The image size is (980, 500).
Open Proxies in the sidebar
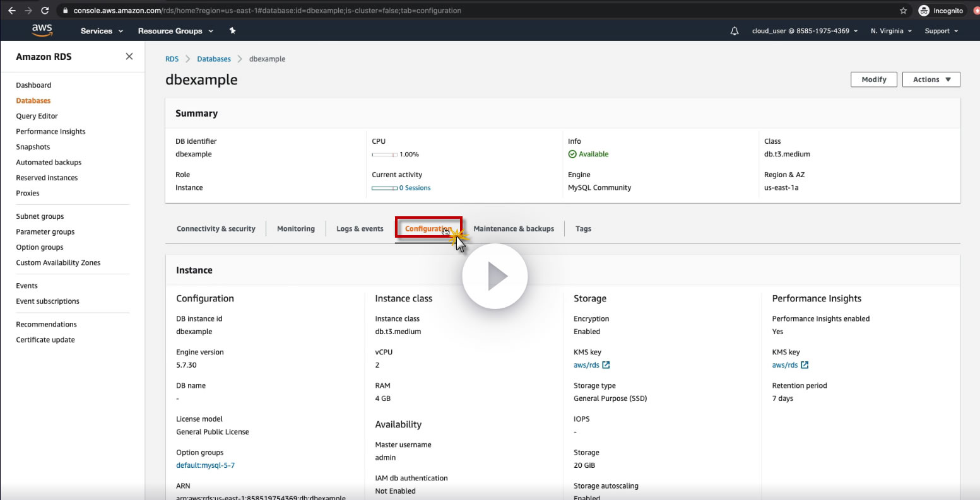pyautogui.click(x=28, y=193)
